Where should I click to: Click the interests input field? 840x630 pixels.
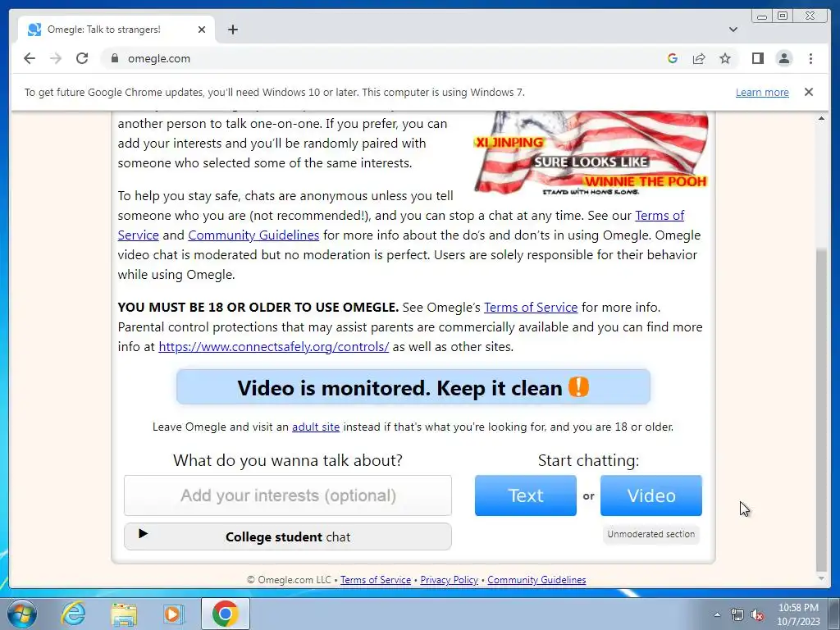[x=288, y=495]
